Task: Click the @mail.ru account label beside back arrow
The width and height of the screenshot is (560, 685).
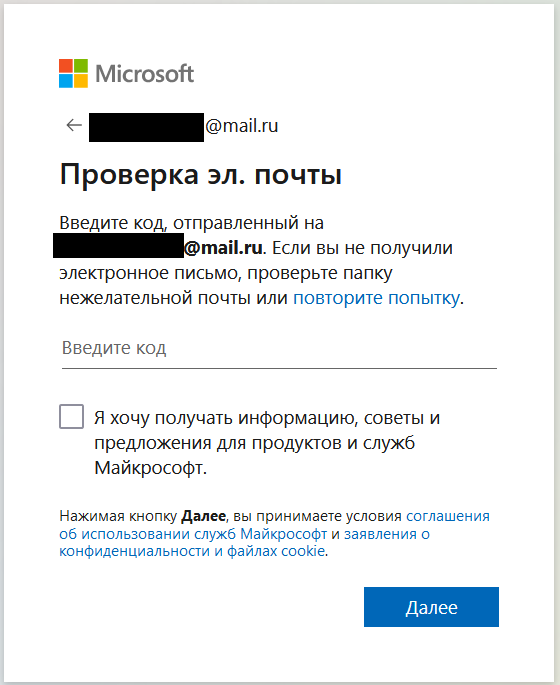Action: click(242, 126)
